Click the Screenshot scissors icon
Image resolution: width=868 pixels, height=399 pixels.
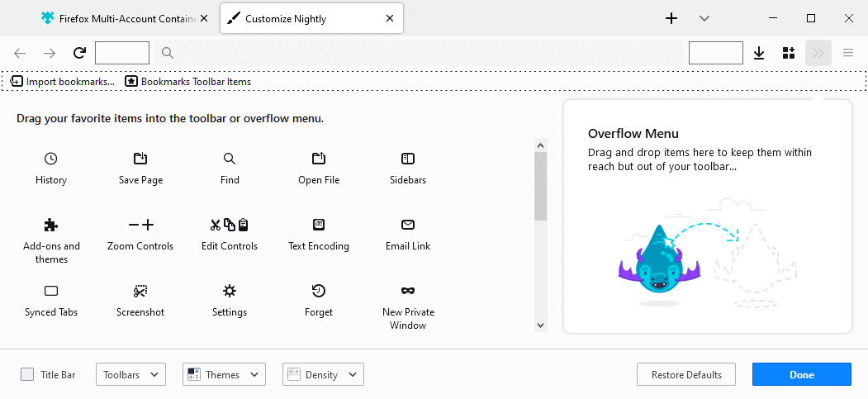[x=140, y=291]
